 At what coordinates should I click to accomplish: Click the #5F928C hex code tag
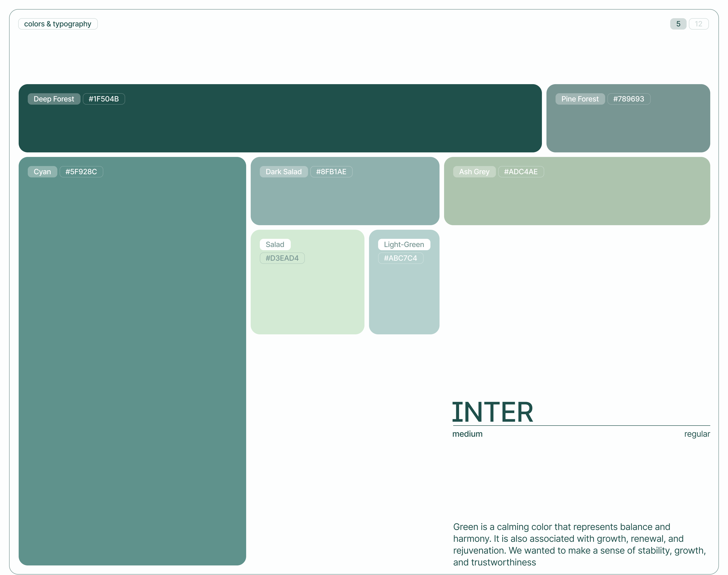(81, 172)
